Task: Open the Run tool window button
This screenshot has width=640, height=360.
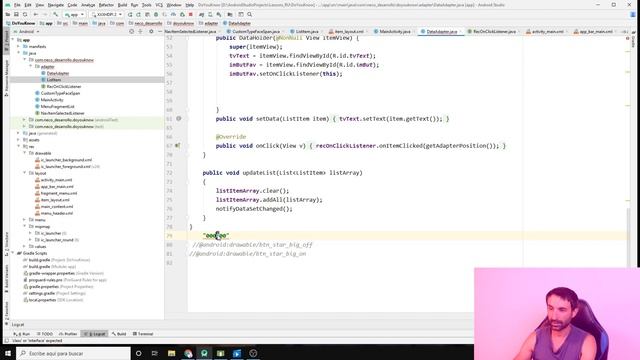Action: coord(22,334)
